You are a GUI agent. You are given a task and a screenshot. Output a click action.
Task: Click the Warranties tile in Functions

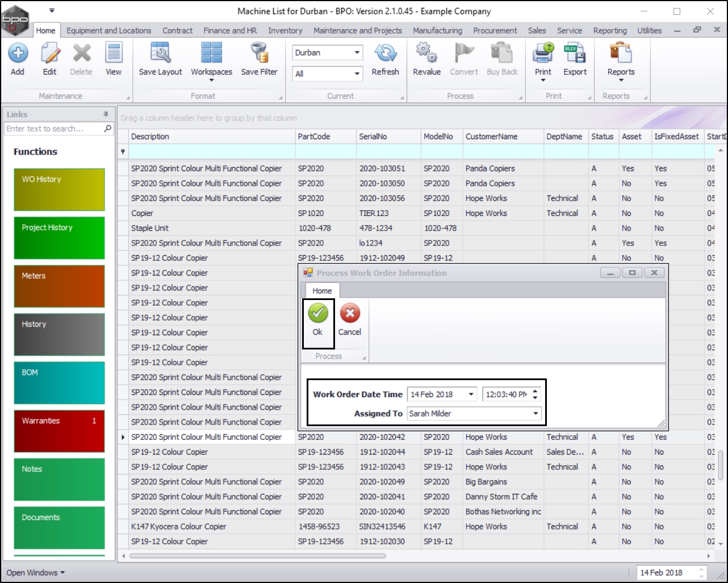[x=59, y=431]
